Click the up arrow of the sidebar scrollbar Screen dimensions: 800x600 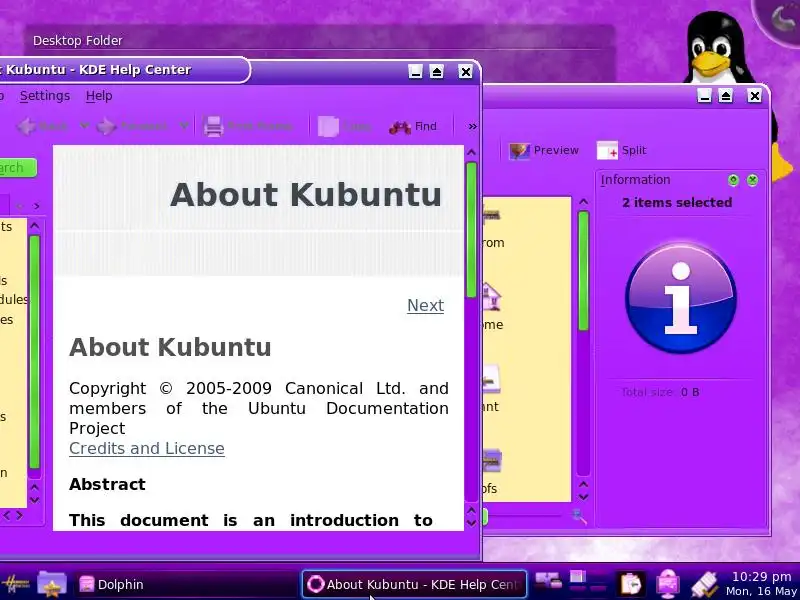click(34, 225)
